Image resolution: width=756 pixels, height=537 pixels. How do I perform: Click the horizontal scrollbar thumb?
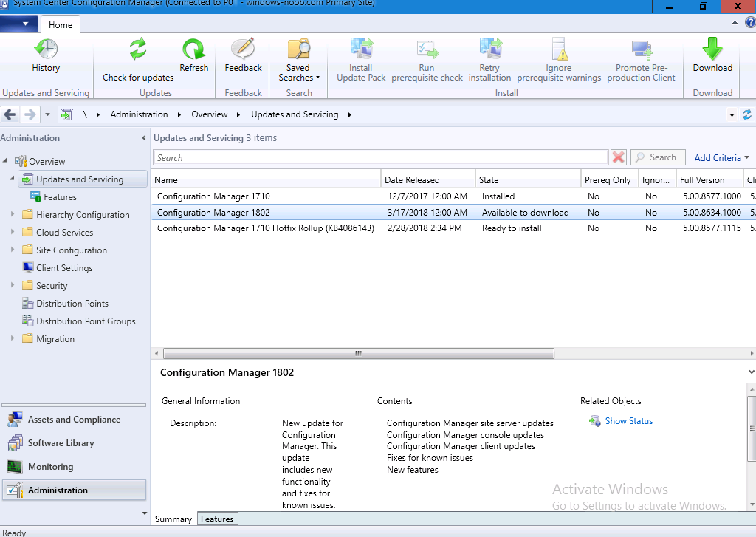[359, 354]
